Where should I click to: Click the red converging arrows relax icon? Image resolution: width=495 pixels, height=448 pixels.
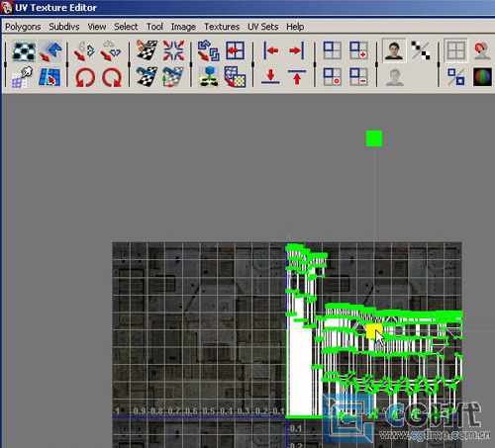pyautogui.click(x=173, y=50)
